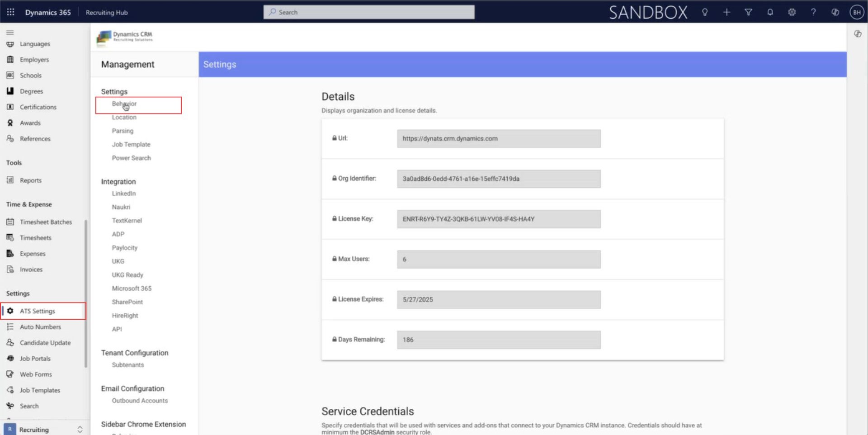Click the Sidebar Chrome Extension heading
This screenshot has height=435, width=868.
[x=143, y=424]
